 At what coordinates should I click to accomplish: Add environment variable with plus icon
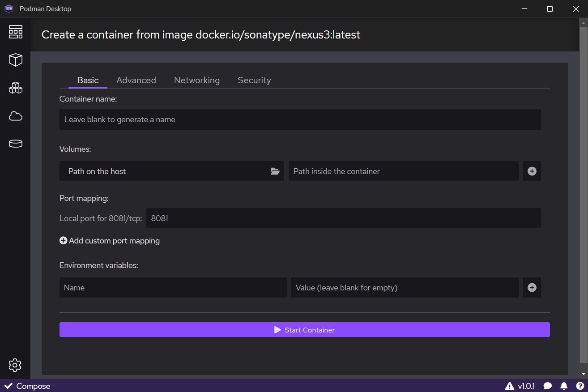tap(532, 288)
